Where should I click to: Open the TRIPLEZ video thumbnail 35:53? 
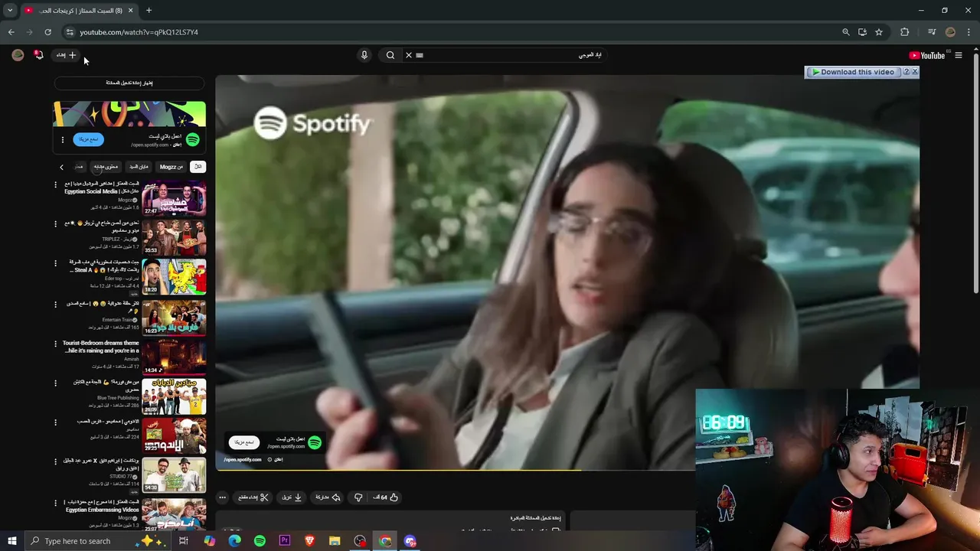tap(174, 237)
